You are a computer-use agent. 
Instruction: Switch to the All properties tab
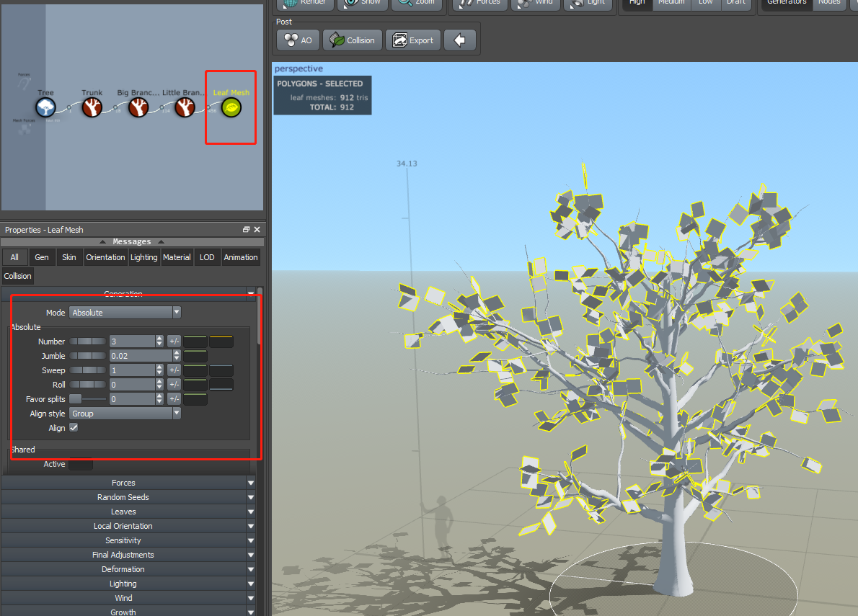14,257
